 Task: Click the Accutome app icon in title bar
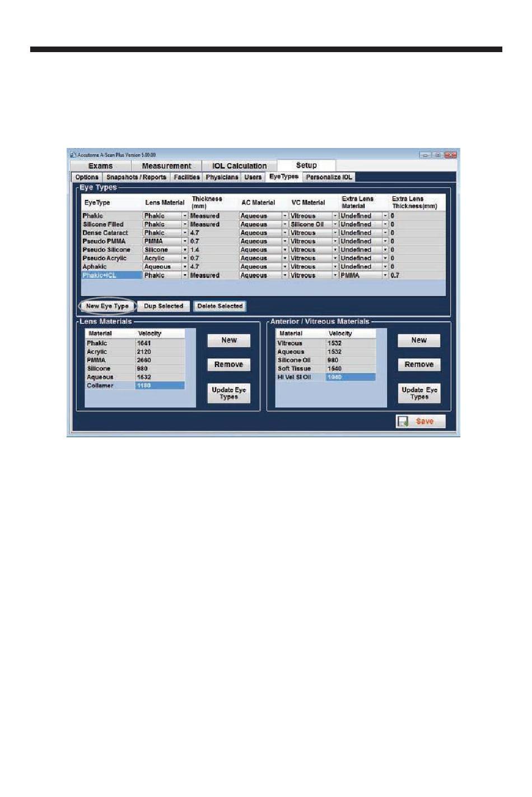(73, 155)
